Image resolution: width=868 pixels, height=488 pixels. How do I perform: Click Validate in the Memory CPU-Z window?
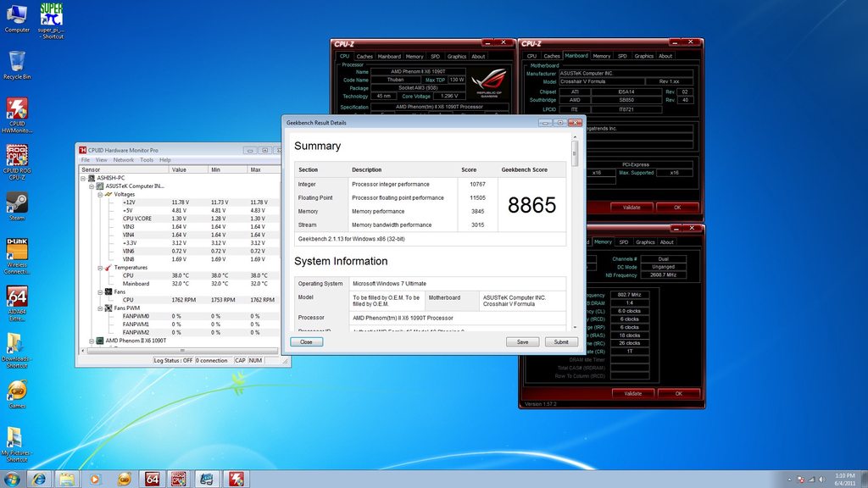point(632,393)
